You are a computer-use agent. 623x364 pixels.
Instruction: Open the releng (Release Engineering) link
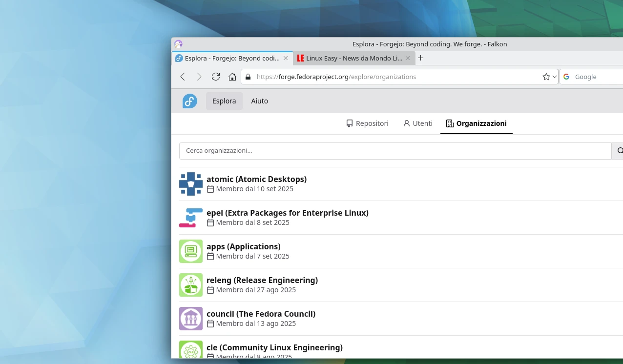coord(262,280)
